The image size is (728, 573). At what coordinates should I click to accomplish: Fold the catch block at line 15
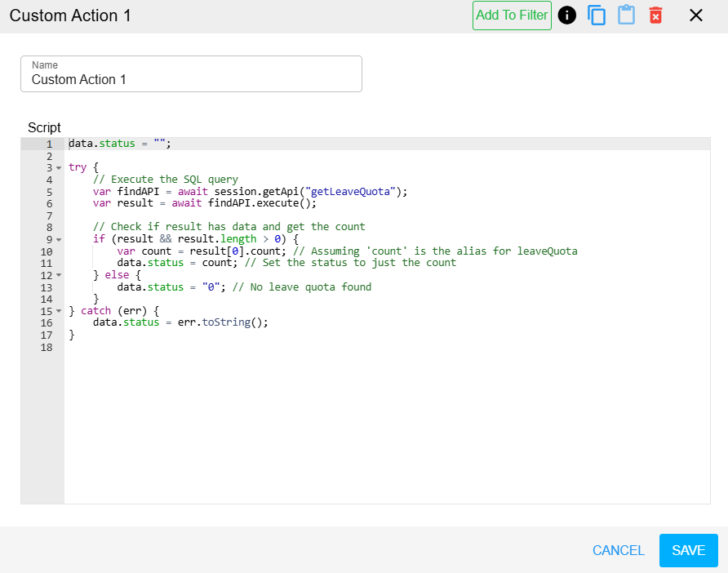(59, 311)
